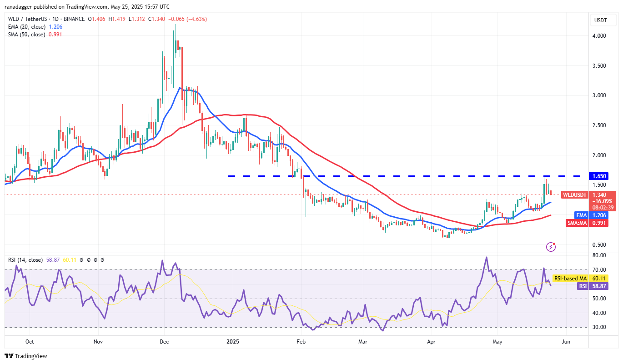This screenshot has width=623, height=364.
Task: Click the ranadagger attribution link at top
Action: click(x=18, y=6)
